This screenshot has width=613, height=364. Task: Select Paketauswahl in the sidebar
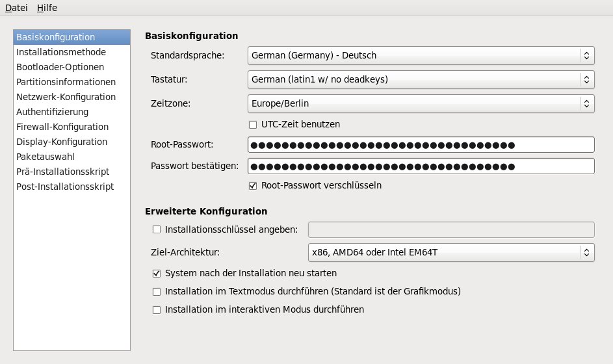click(x=46, y=157)
